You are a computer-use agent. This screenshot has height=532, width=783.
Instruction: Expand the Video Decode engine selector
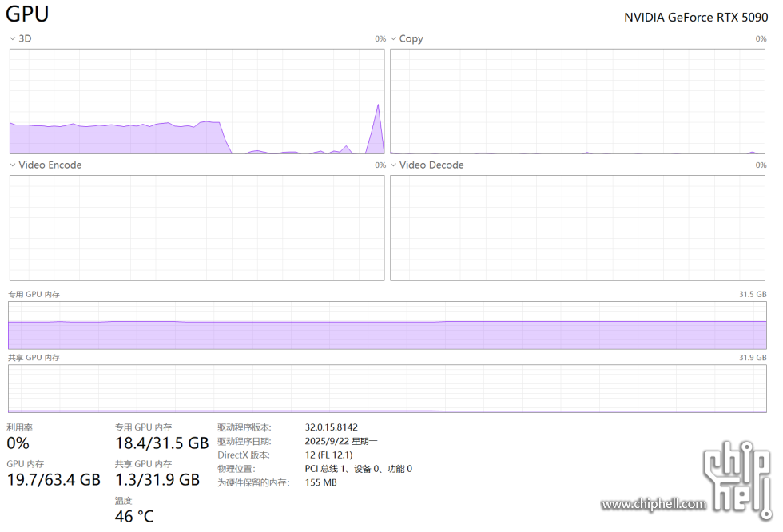[393, 165]
